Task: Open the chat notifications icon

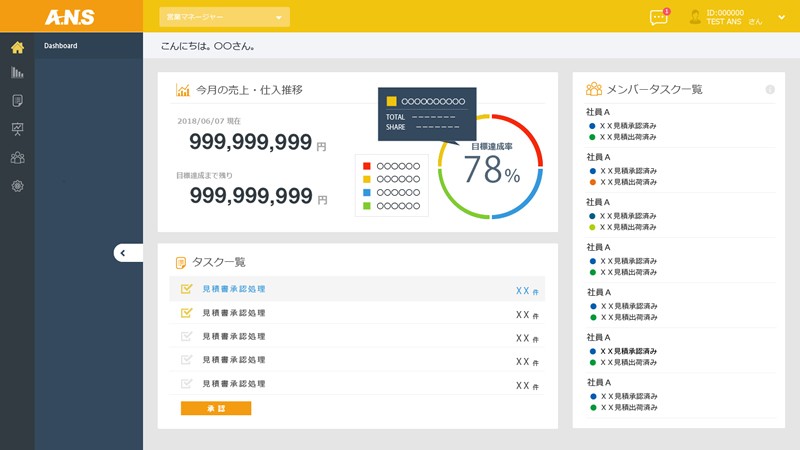Action: (x=658, y=17)
